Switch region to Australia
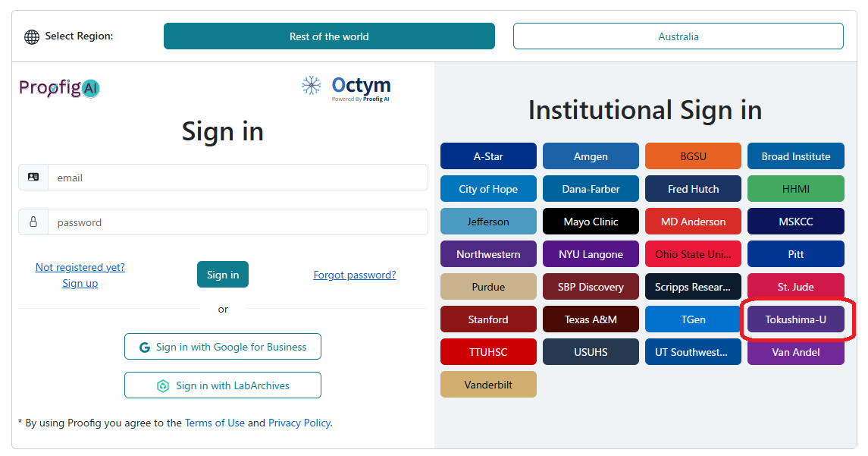 [x=678, y=36]
